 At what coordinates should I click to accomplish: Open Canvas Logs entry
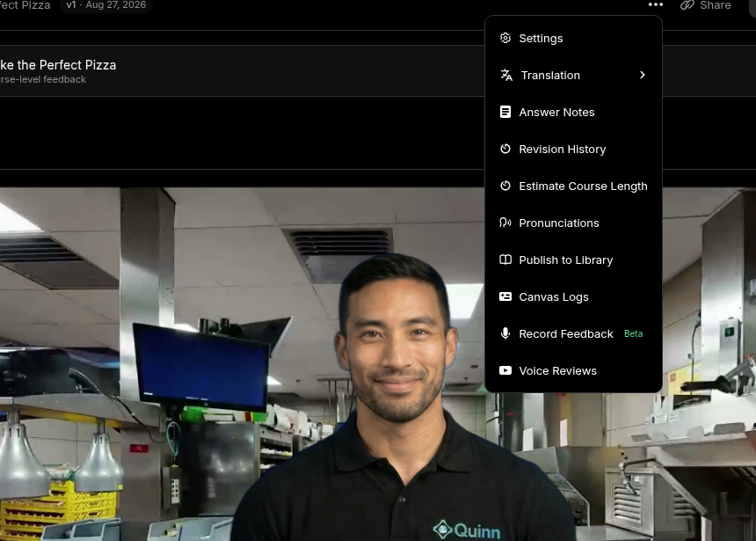(x=573, y=296)
